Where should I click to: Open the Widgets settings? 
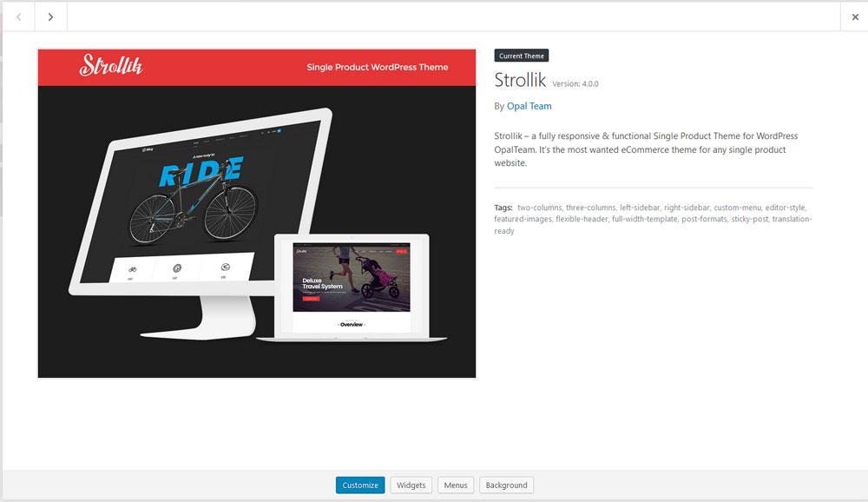(x=411, y=485)
